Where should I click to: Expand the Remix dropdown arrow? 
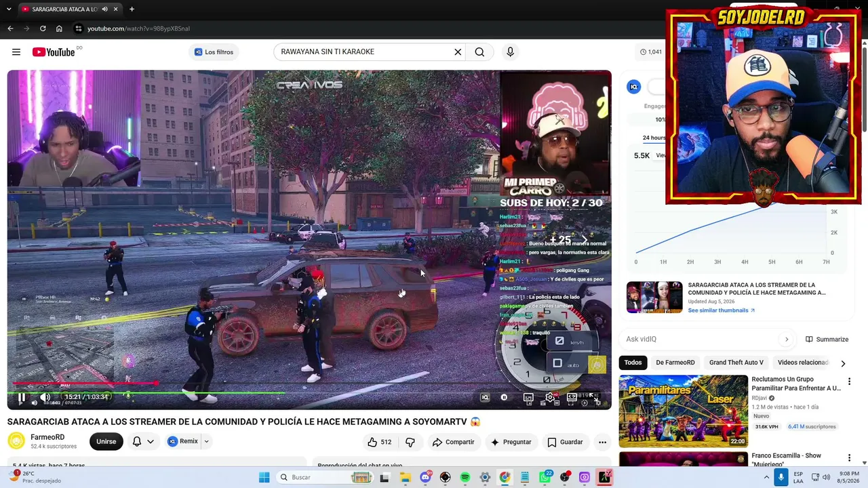click(206, 442)
